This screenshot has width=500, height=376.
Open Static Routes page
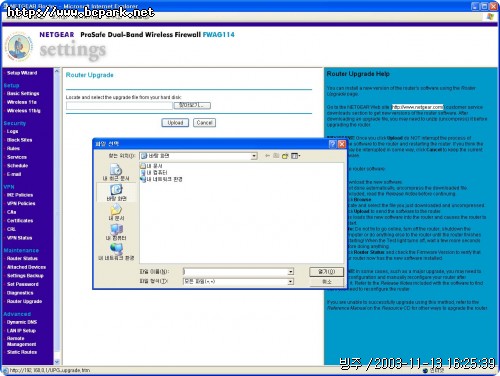point(22,352)
